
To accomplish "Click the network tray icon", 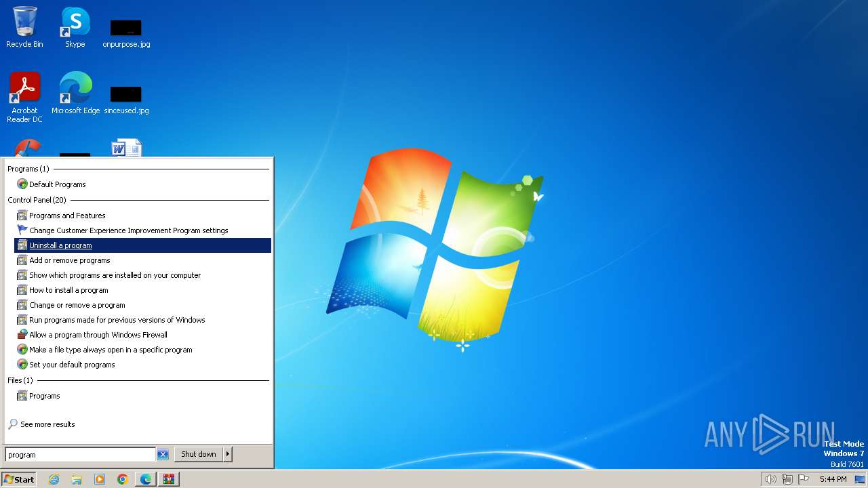I will [787, 479].
